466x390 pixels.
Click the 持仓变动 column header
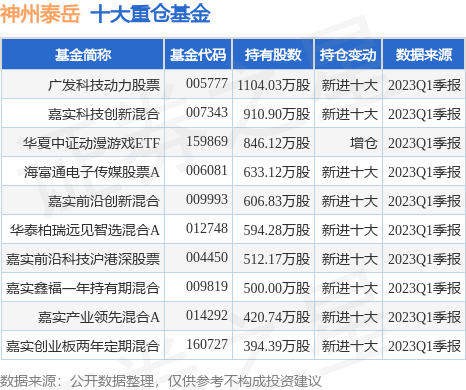point(348,55)
